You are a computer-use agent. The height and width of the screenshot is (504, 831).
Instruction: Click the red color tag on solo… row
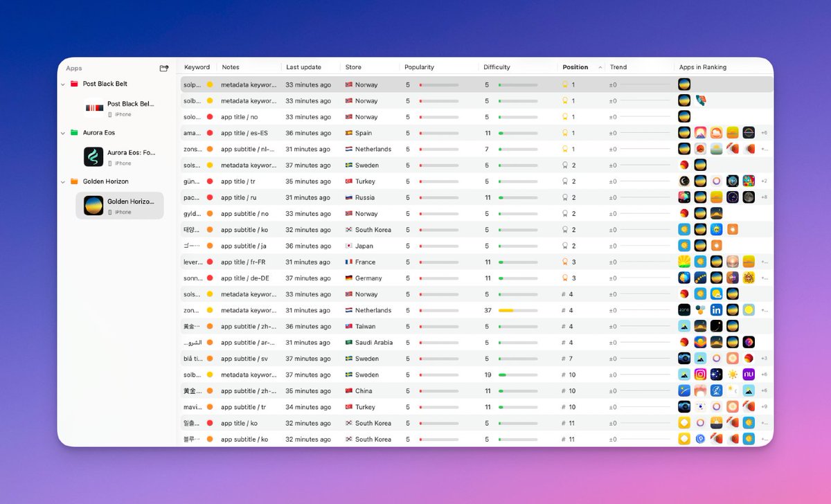pyautogui.click(x=210, y=116)
